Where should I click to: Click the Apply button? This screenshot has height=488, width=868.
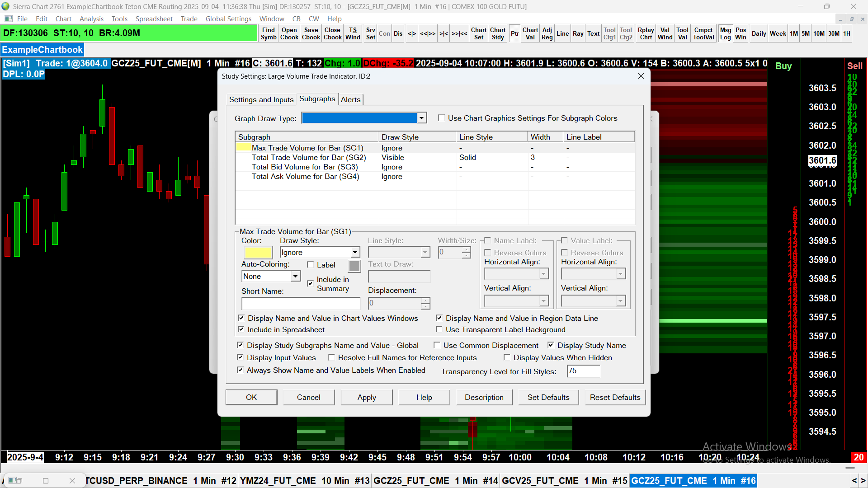367,397
